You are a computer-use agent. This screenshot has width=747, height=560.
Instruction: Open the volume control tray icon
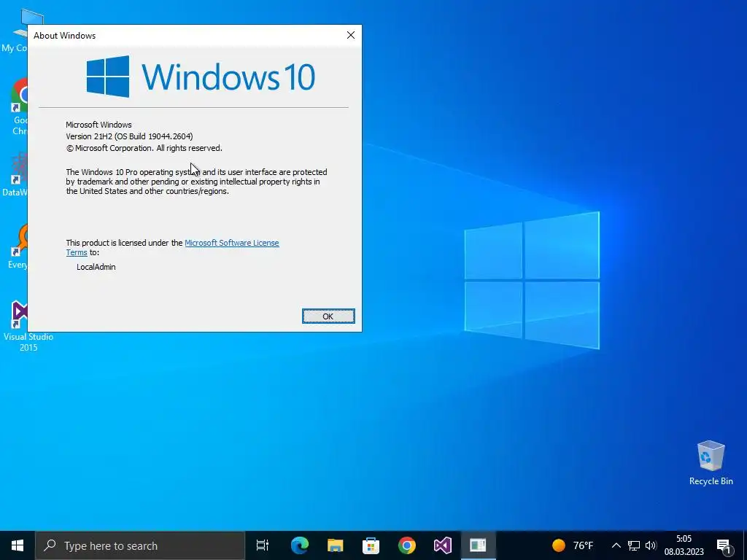point(651,545)
